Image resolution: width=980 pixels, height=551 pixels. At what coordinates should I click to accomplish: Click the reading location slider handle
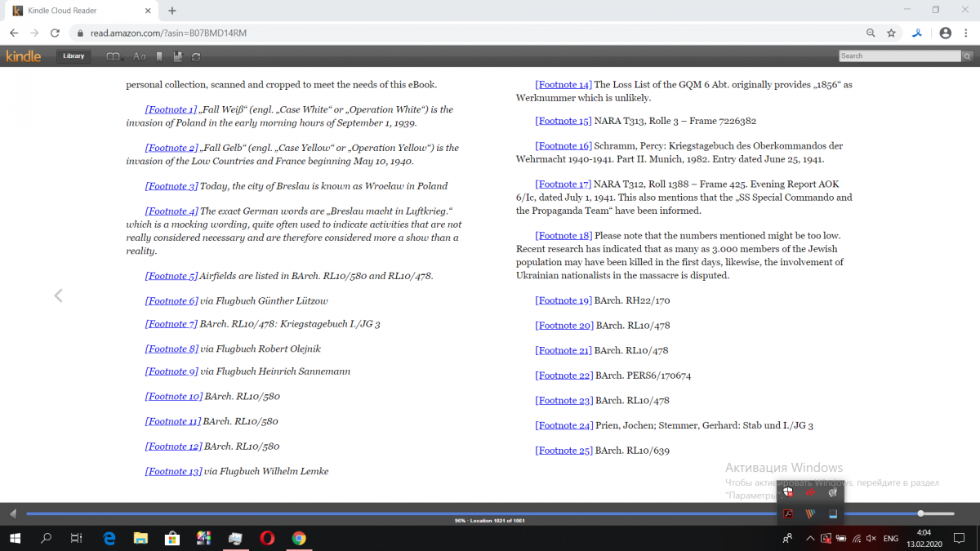tap(921, 513)
